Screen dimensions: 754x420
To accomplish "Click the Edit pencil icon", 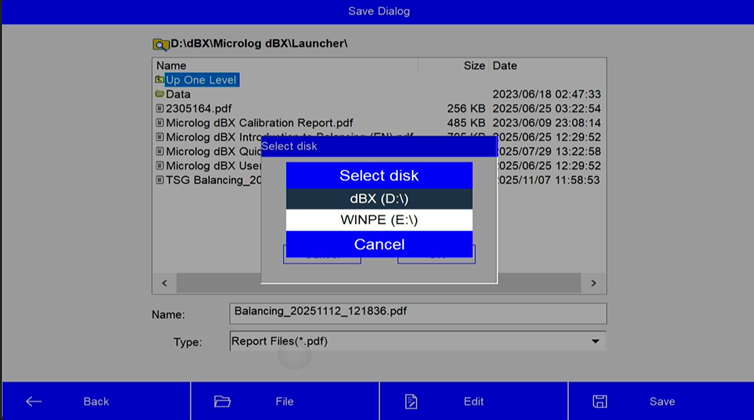I will (x=411, y=401).
